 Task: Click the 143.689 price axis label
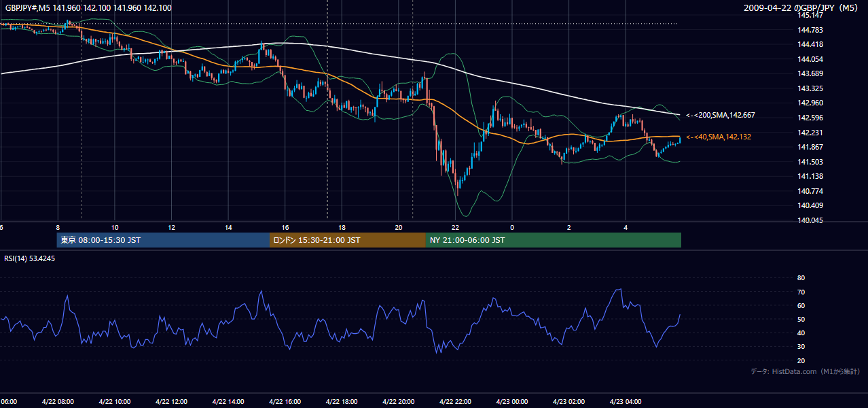pos(810,73)
